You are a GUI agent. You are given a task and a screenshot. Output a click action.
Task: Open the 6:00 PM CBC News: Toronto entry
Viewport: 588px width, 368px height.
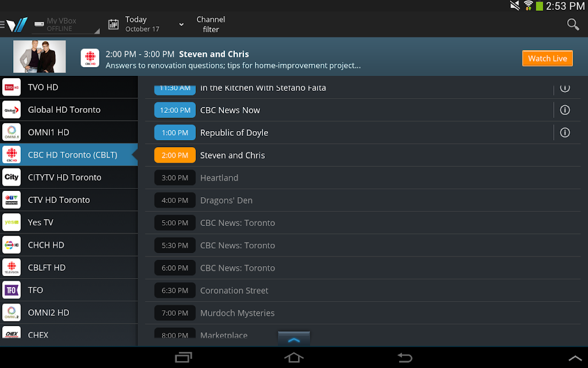[363, 268]
